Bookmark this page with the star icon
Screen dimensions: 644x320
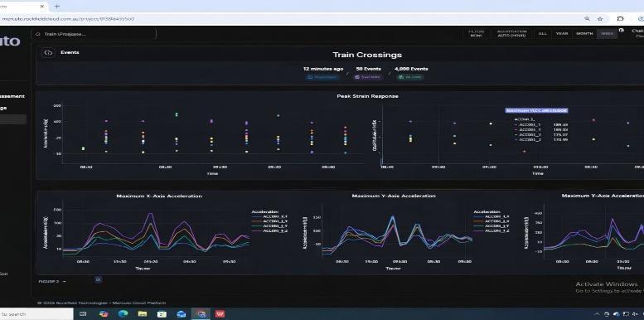tap(600, 18)
